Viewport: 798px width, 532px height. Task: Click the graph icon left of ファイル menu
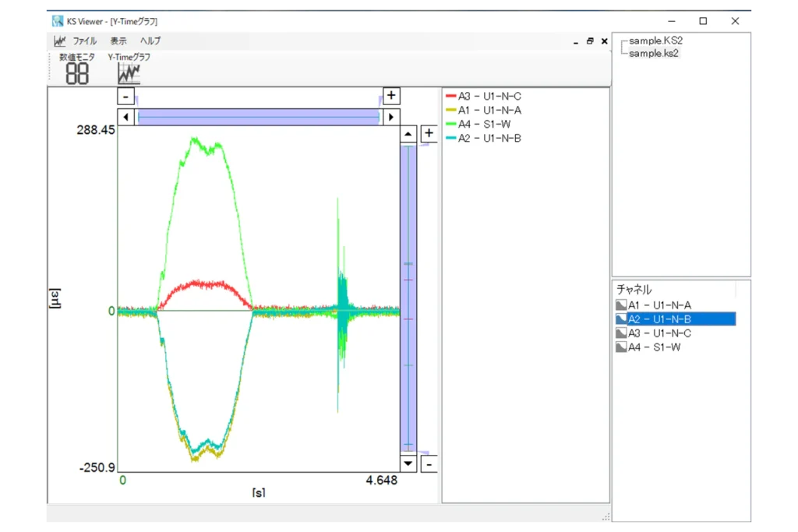click(x=60, y=41)
